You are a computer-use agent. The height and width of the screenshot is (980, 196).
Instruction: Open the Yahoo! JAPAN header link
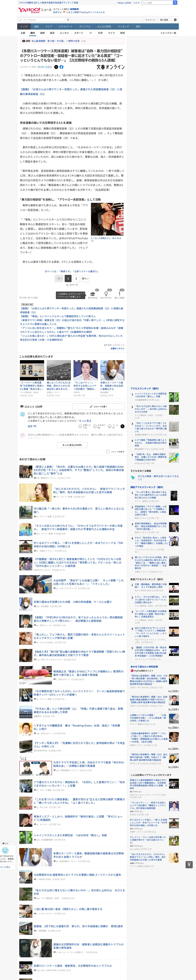tap(124, 3)
